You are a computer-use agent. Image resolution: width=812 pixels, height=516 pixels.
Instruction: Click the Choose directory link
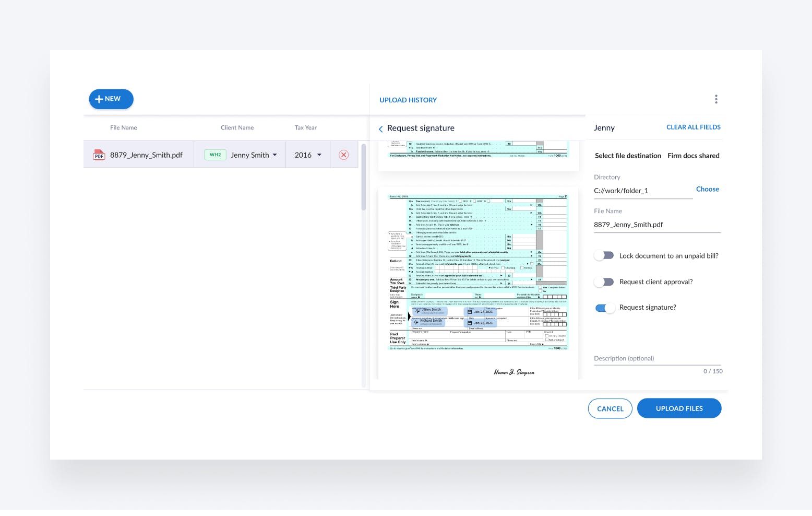coord(707,189)
